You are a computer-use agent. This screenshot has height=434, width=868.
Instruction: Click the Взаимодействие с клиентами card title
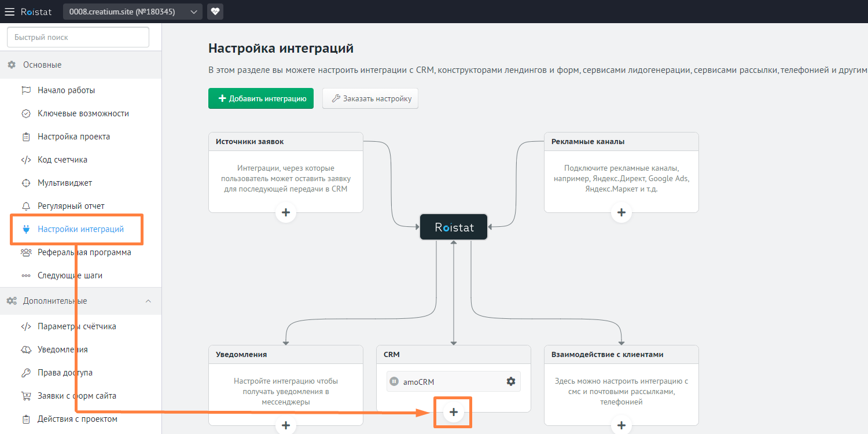pyautogui.click(x=607, y=354)
